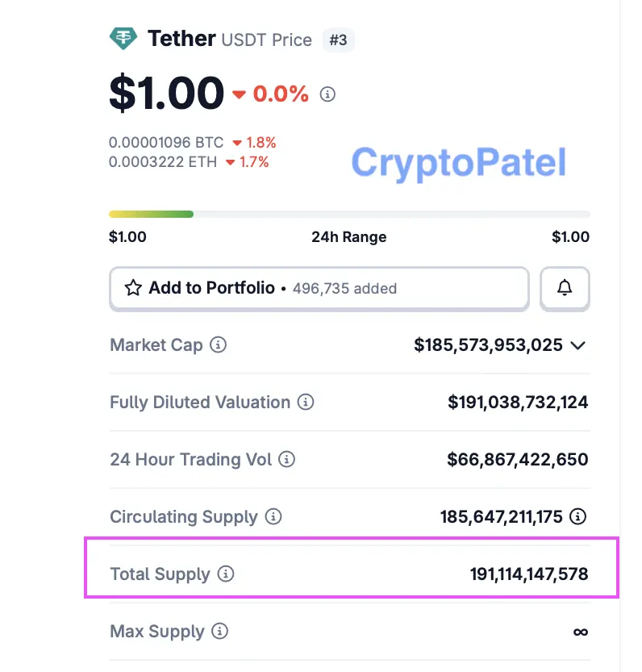Click the 0.0003222 ETH price text
This screenshot has width=642, height=672.
click(x=163, y=162)
